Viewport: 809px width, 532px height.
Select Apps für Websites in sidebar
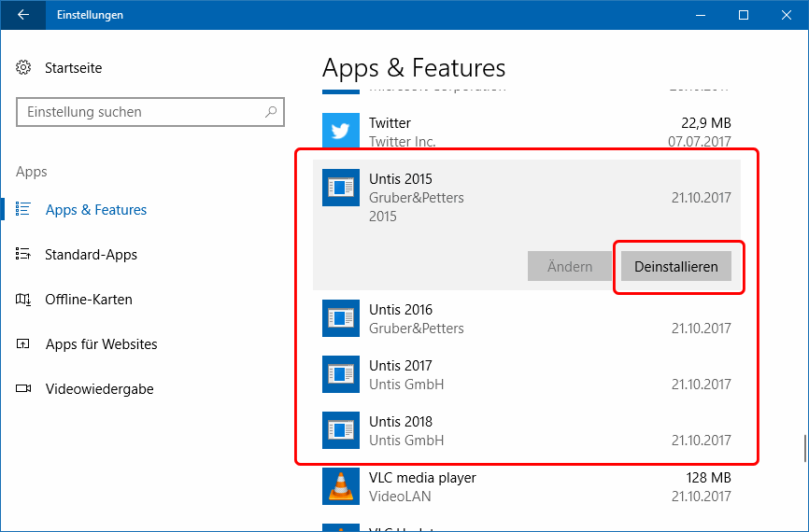(101, 344)
